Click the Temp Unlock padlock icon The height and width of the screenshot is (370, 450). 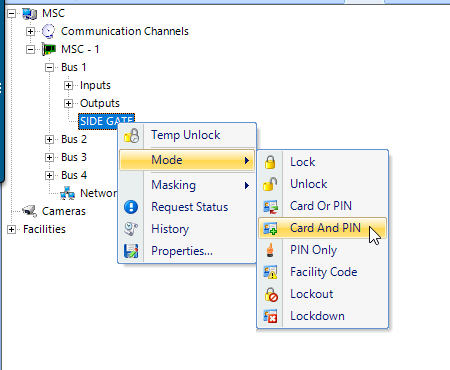click(x=131, y=136)
